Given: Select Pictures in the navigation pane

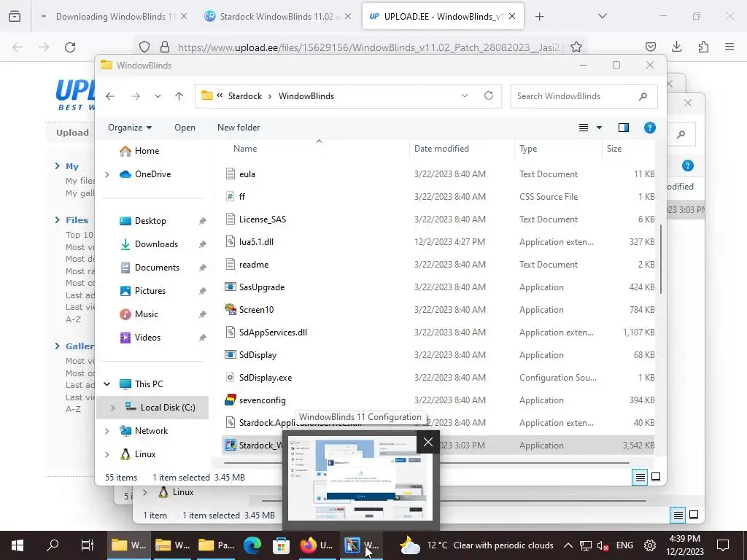Looking at the screenshot, I should click(x=150, y=291).
